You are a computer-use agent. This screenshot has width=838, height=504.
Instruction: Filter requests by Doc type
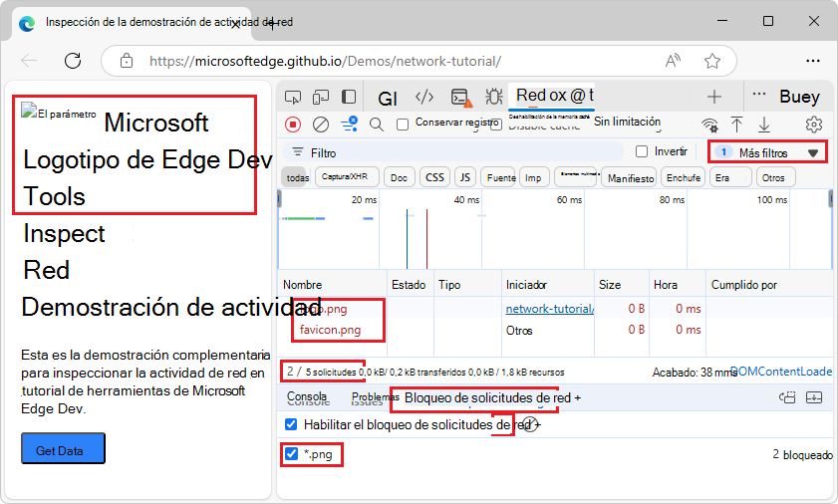tap(399, 177)
